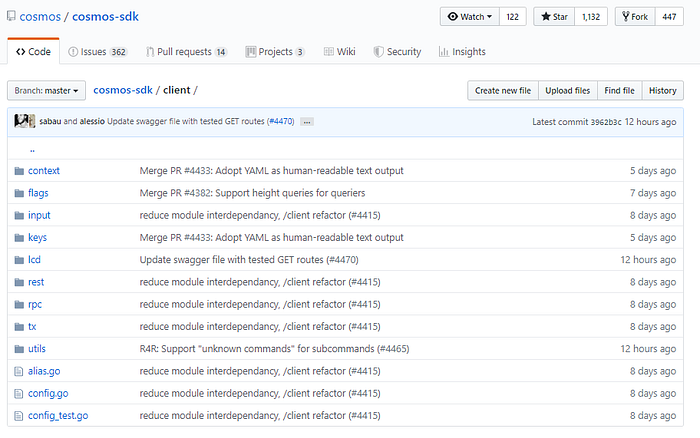The image size is (700, 438).
Task: View the 1,132 stargazers count
Action: (x=591, y=17)
